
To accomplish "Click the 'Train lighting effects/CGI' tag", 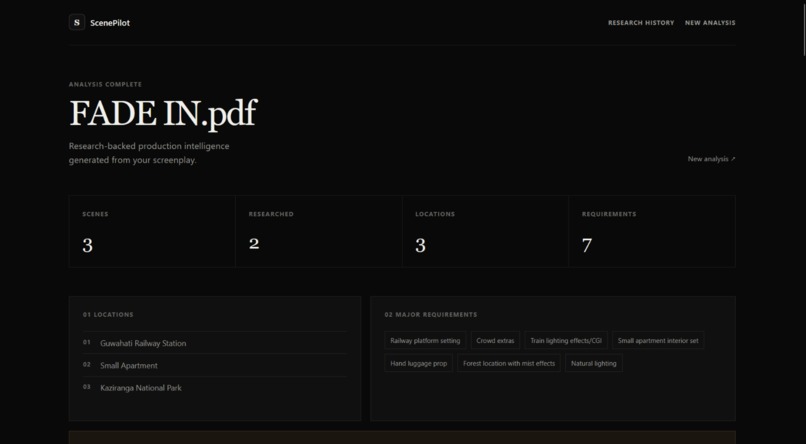I will (566, 341).
